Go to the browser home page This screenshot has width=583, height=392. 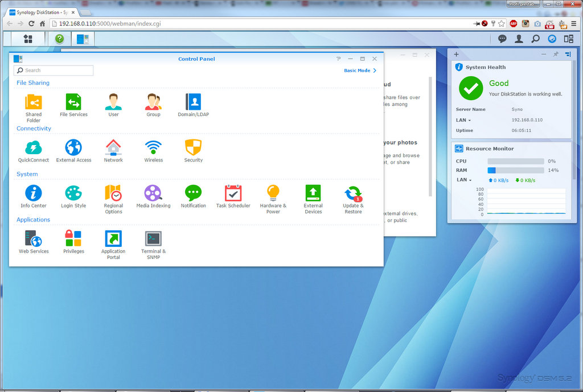click(x=42, y=23)
